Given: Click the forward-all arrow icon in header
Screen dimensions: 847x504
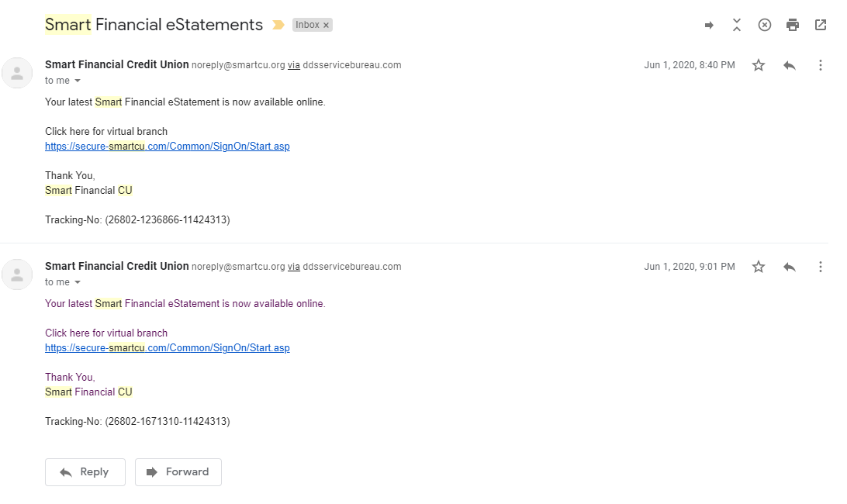Looking at the screenshot, I should click(709, 25).
